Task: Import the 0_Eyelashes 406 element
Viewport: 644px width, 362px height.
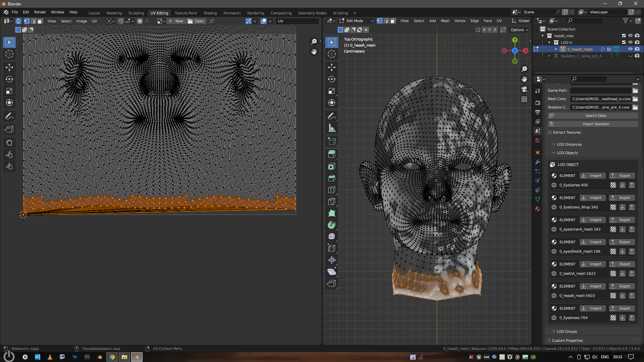Action: click(592, 176)
